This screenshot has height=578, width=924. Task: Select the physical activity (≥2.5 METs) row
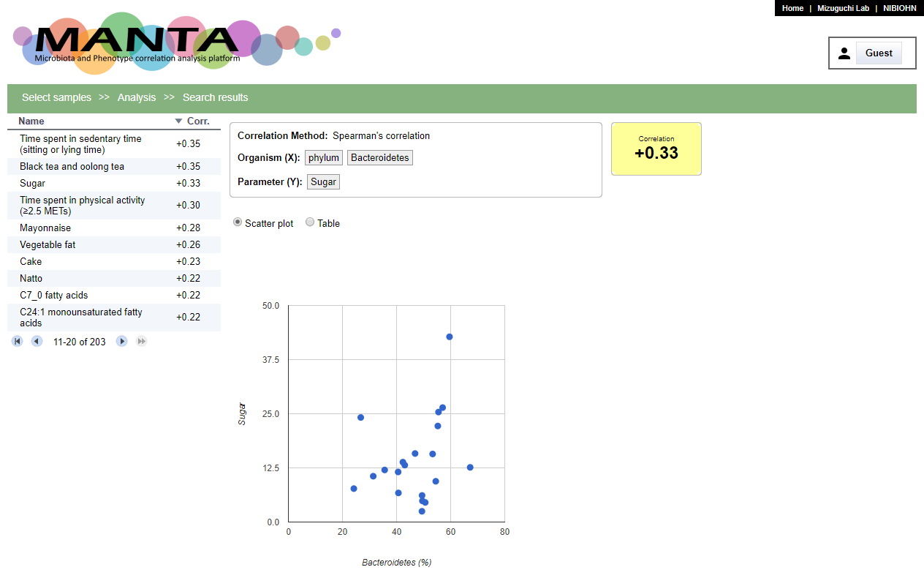point(114,206)
